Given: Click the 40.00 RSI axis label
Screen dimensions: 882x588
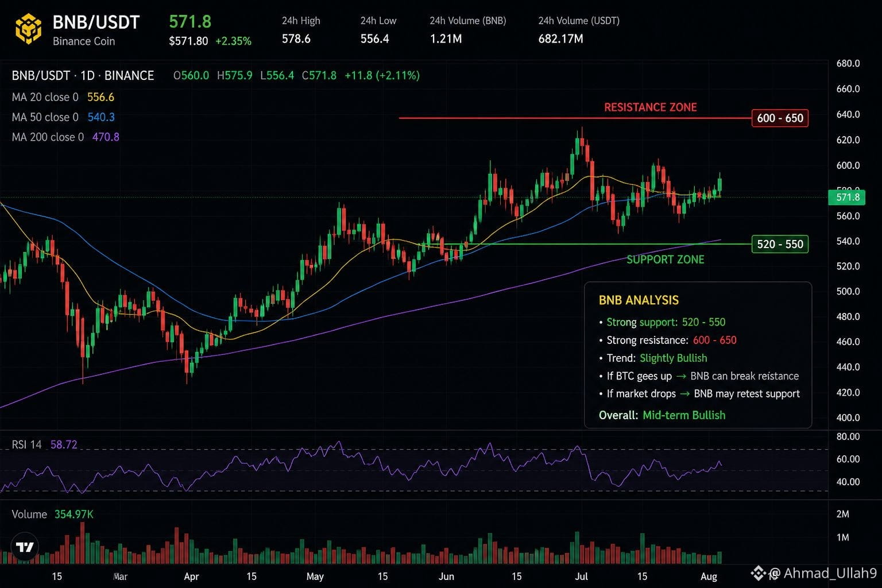Looking at the screenshot, I should [x=848, y=482].
